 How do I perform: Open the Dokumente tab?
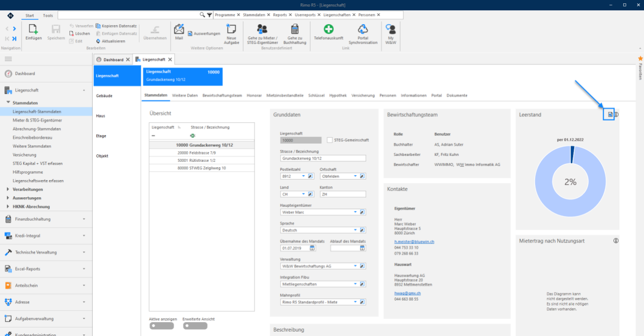coord(457,95)
